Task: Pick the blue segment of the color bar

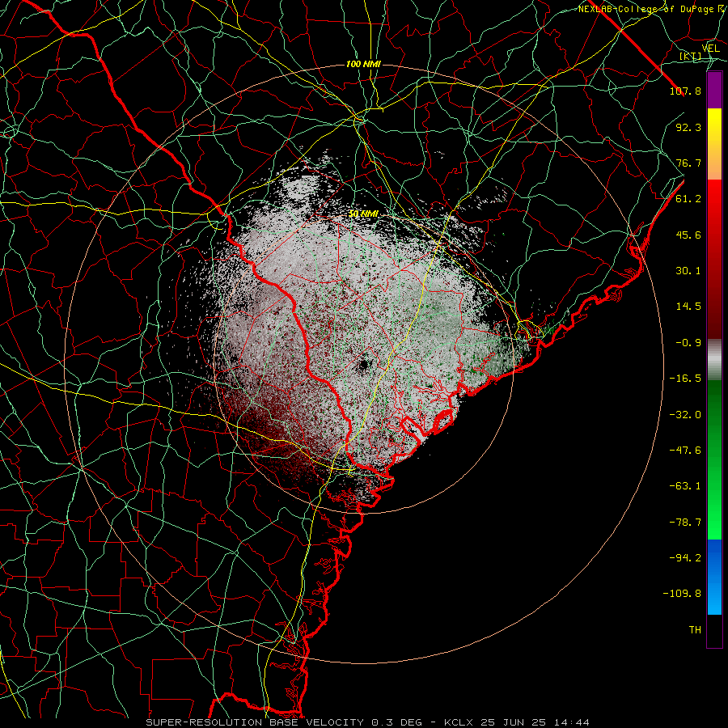Action: [714, 577]
